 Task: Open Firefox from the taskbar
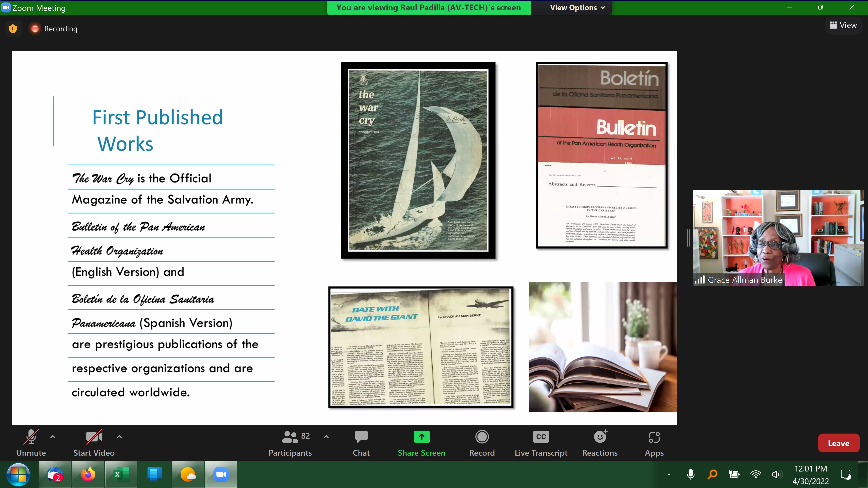tap(88, 474)
